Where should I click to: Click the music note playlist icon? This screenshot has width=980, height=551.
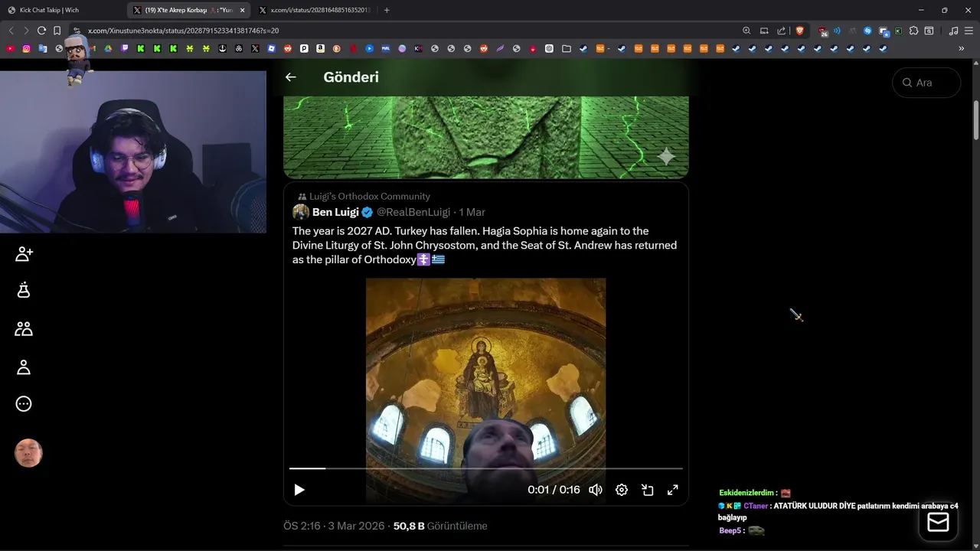tap(953, 31)
